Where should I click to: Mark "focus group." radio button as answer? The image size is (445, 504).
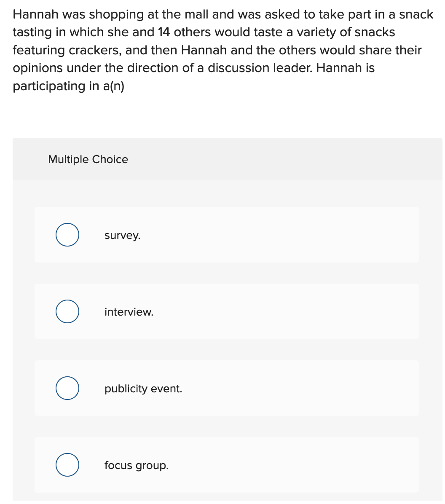pos(67,465)
